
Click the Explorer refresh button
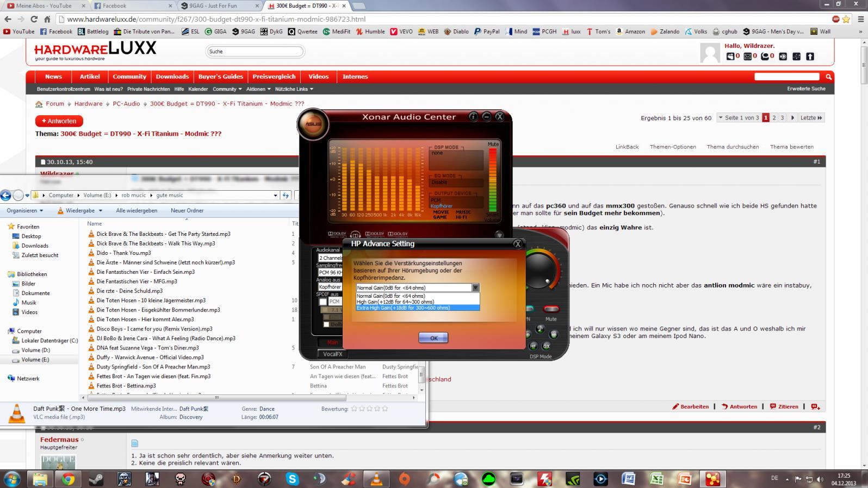point(286,195)
